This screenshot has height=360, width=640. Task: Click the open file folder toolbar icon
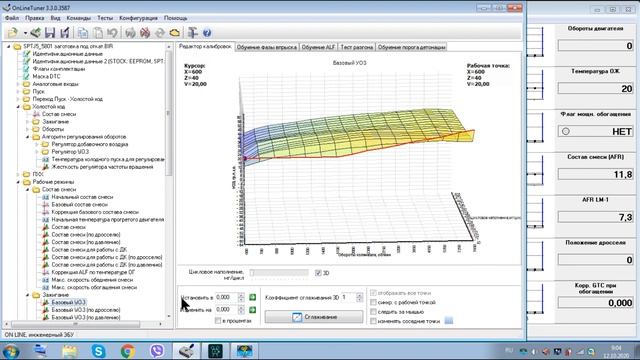click(13, 33)
